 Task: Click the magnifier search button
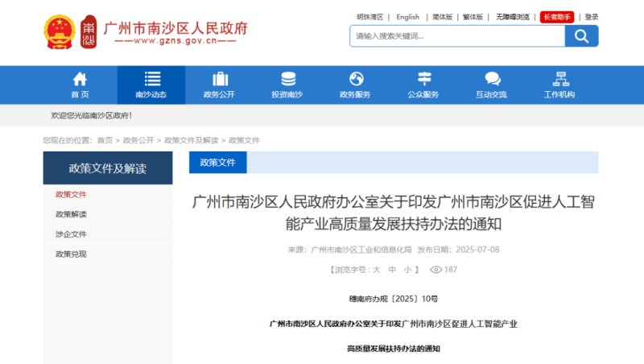[581, 36]
